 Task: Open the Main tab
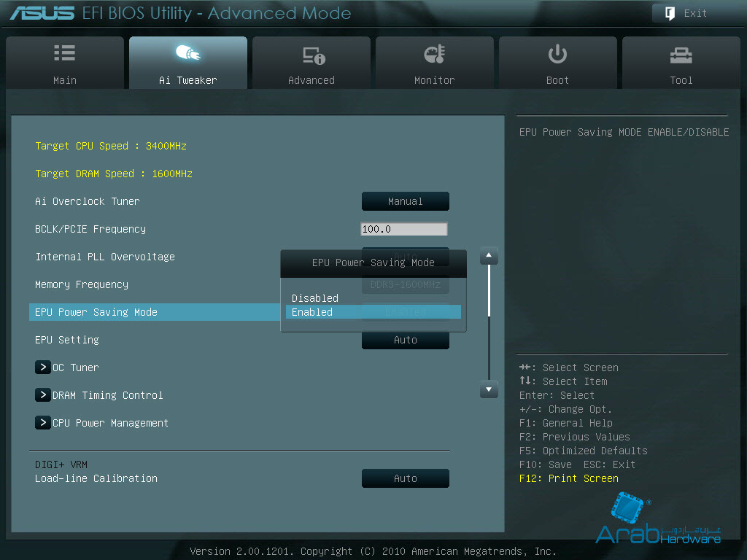[x=65, y=63]
